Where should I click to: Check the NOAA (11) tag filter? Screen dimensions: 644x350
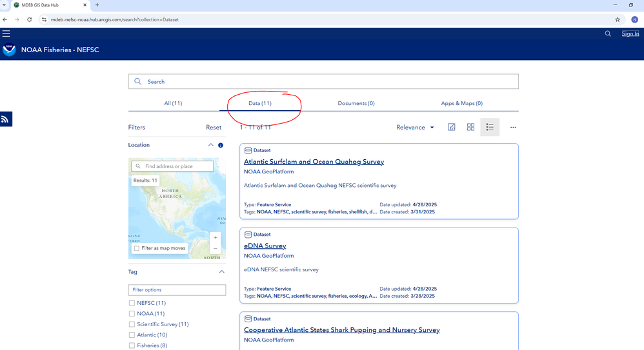pyautogui.click(x=132, y=313)
